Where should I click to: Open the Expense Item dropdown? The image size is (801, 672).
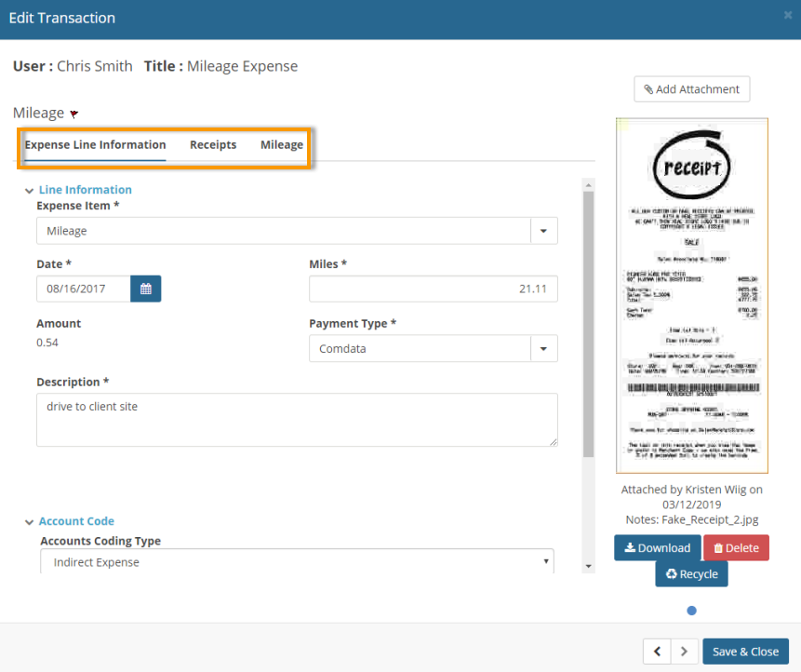(543, 230)
